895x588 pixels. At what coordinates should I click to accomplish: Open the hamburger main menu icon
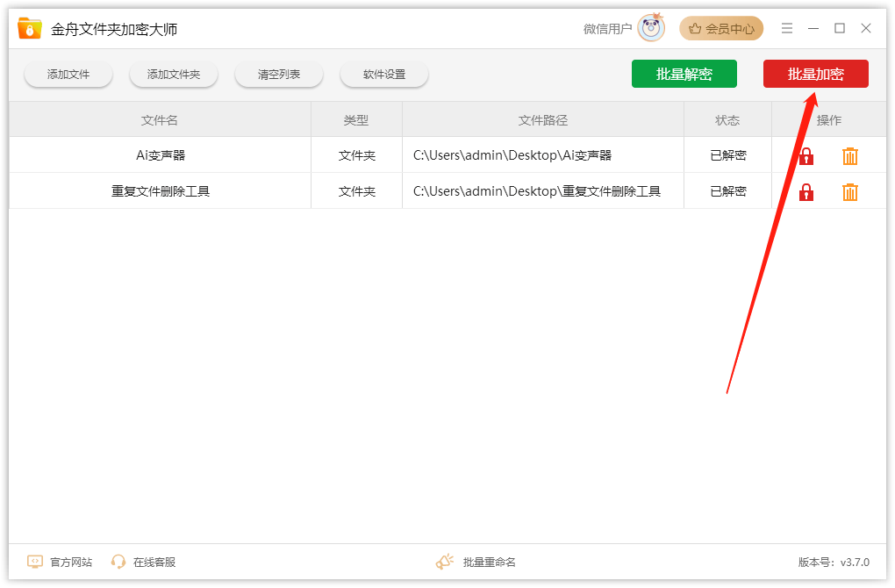pos(787,28)
